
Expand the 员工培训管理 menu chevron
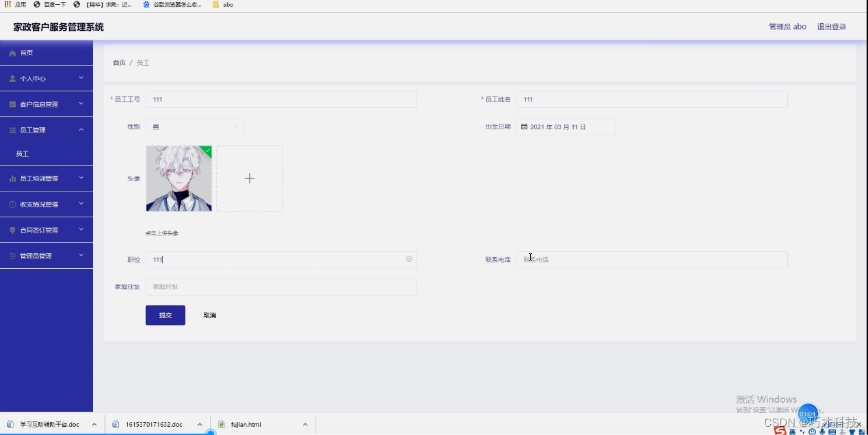tap(81, 178)
